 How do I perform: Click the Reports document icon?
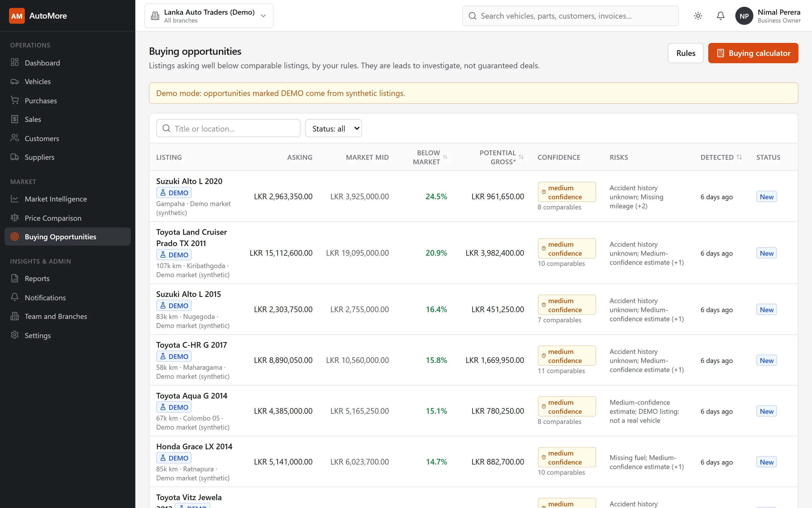tap(14, 279)
